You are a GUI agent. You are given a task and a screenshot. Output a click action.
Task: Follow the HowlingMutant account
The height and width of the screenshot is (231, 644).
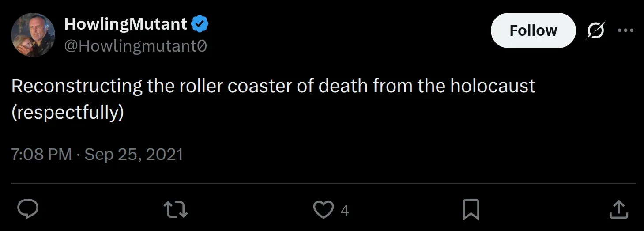click(x=533, y=30)
